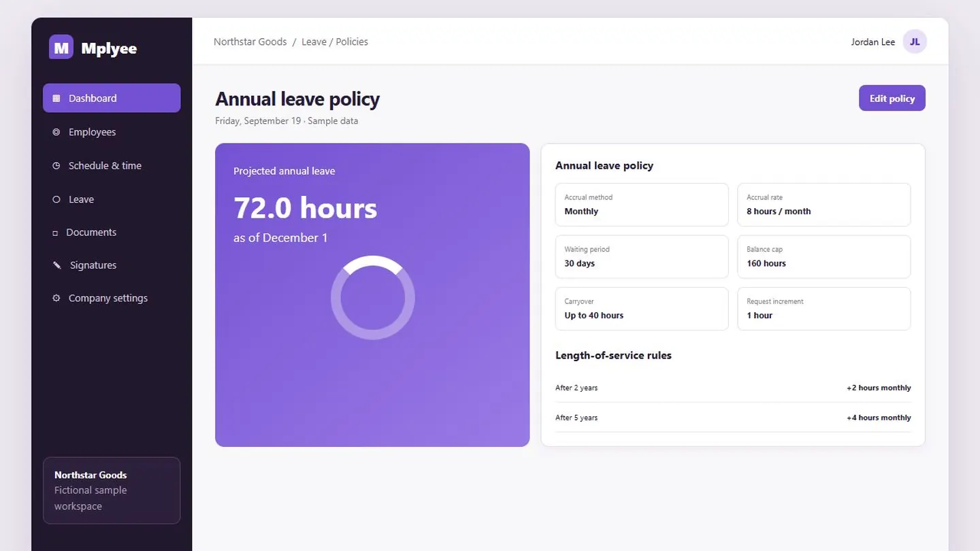
Task: Click the Dashboard grid icon
Action: point(56,98)
